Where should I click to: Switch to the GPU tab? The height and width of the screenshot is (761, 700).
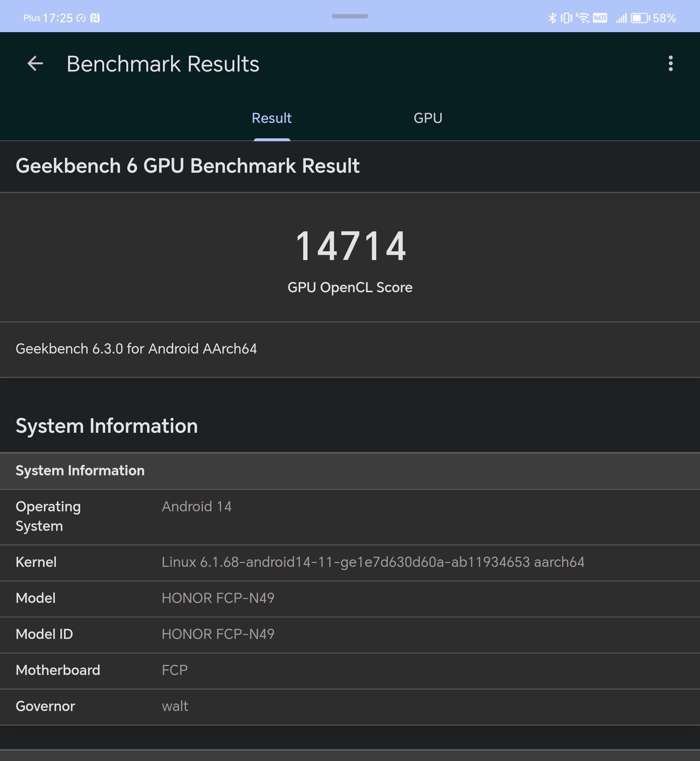pos(428,118)
